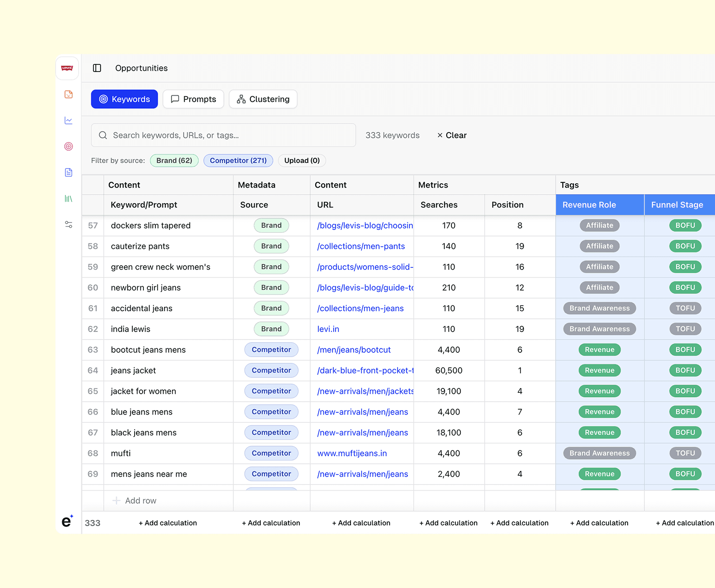The height and width of the screenshot is (588, 715).
Task: Toggle the sidebar panel icon
Action: (97, 68)
